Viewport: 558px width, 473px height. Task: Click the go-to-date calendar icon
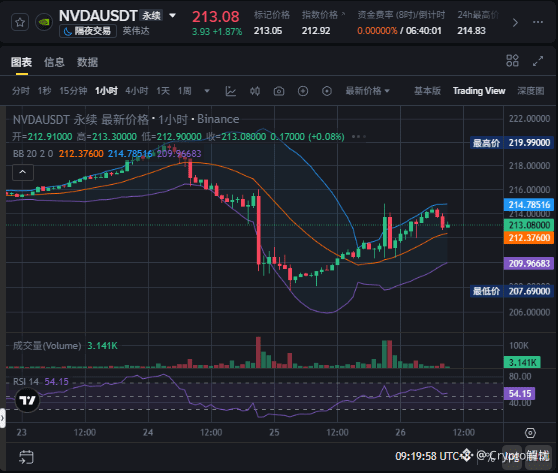point(26,457)
